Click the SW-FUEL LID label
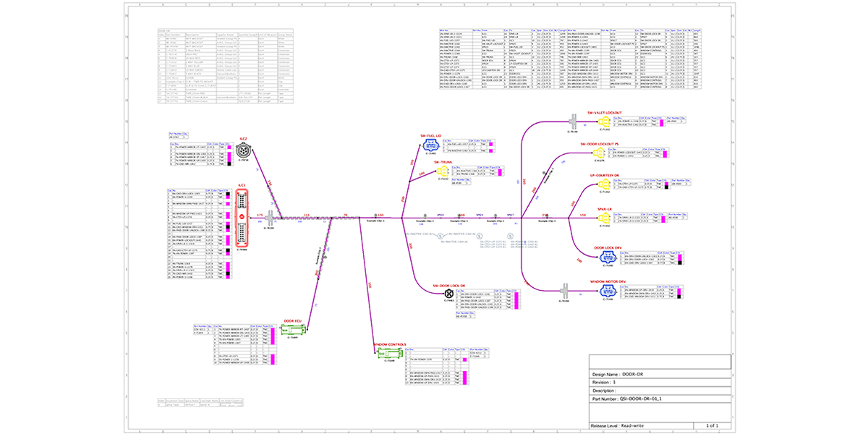Screen dimensions: 868x434 click(430, 136)
